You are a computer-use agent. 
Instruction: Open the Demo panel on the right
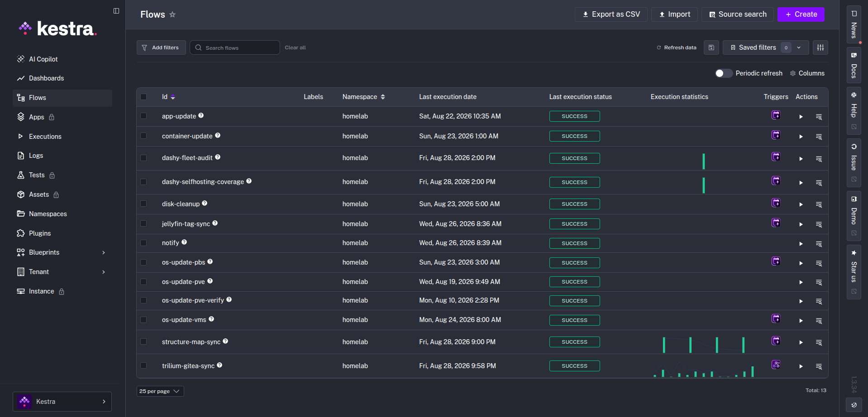coord(854,216)
